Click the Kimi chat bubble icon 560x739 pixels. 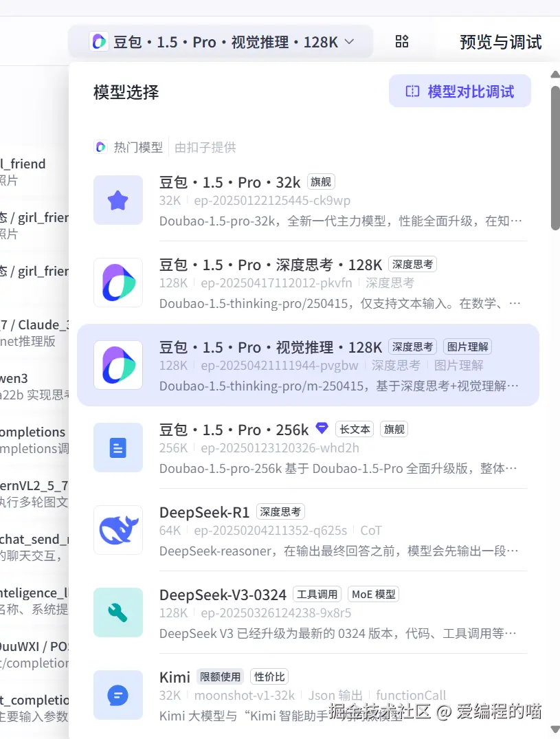pyautogui.click(x=118, y=695)
